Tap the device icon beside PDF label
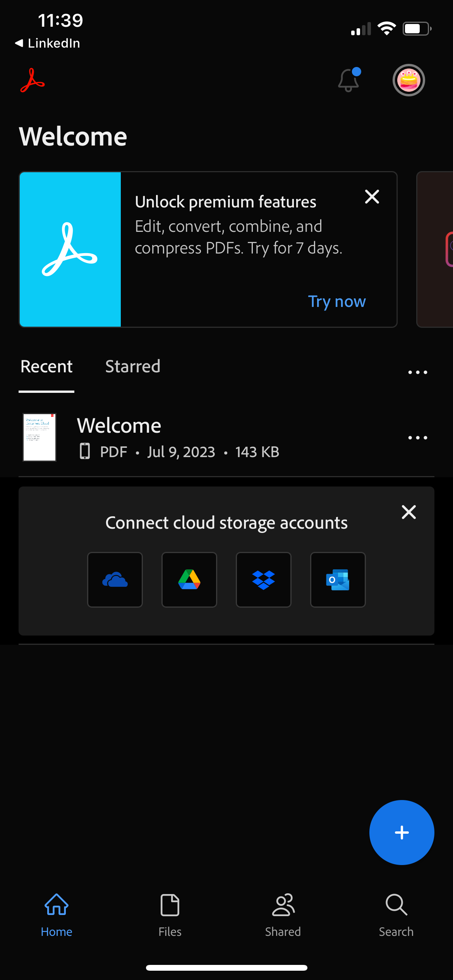Image resolution: width=453 pixels, height=980 pixels. click(x=85, y=451)
